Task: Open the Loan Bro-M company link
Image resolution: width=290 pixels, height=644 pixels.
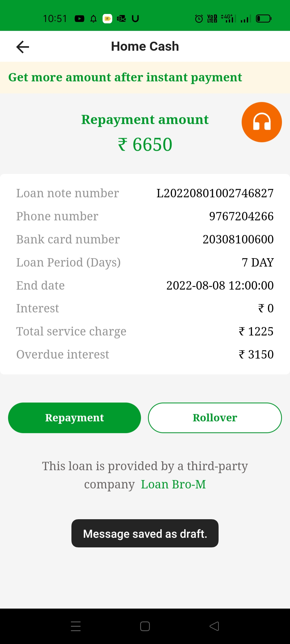Action: 173,484
